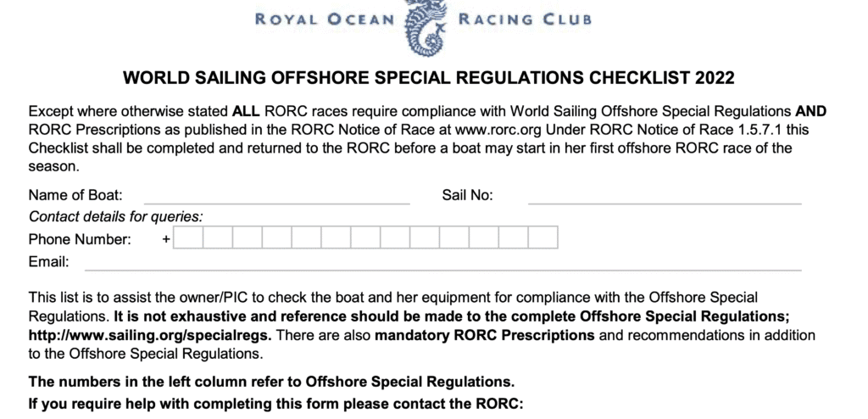Select the seventh phone number digit box
Screen dimensions: 868x419
tap(365, 237)
